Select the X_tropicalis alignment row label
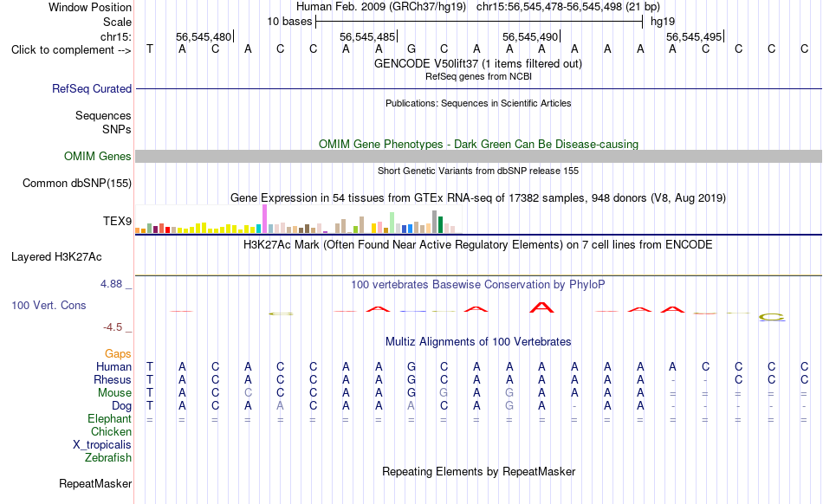 point(102,445)
